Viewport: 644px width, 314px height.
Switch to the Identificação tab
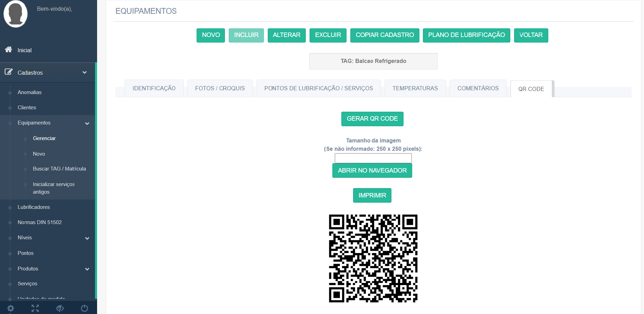coord(154,89)
